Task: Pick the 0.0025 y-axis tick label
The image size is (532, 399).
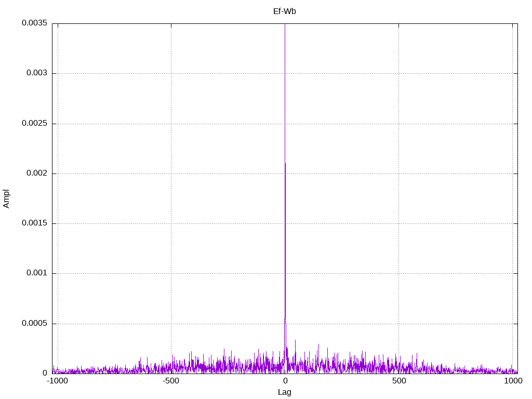Action: (x=35, y=123)
